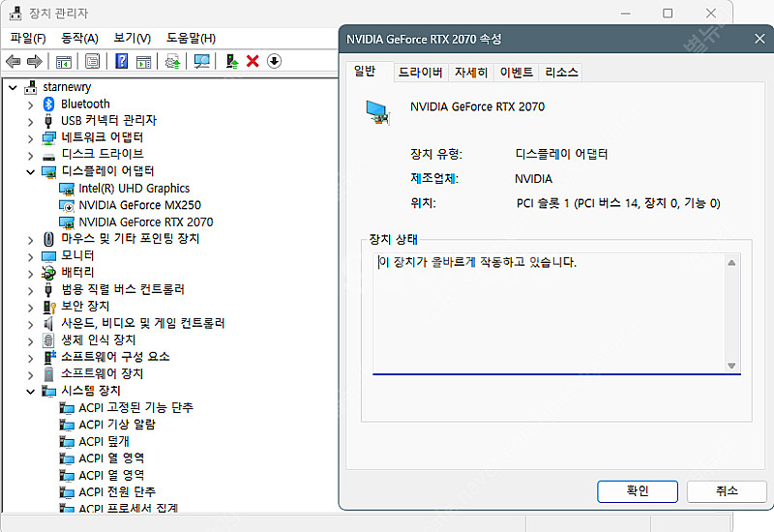Image resolution: width=774 pixels, height=532 pixels.
Task: Click the Properties toolbar icon
Action: (x=92, y=61)
